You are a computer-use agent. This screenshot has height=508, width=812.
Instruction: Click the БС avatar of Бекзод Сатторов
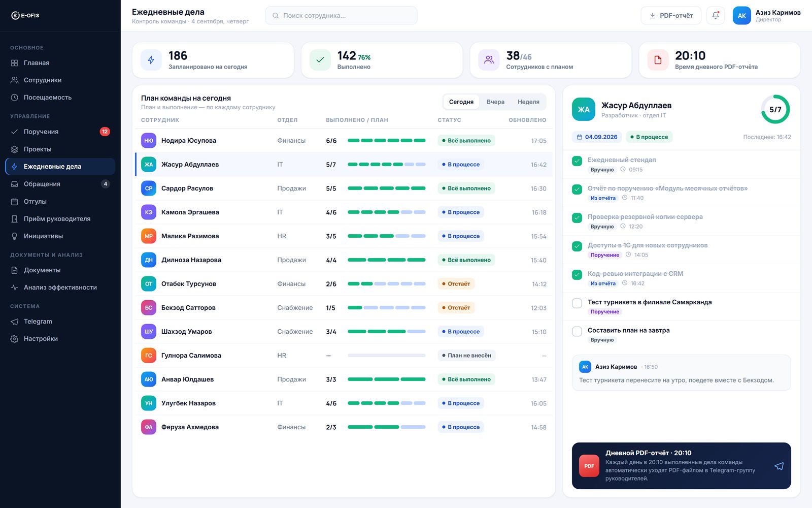(149, 308)
